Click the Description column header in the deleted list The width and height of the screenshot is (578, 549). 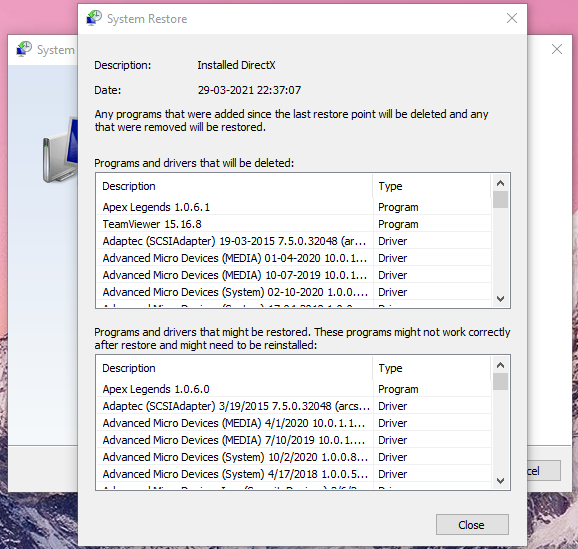point(234,186)
